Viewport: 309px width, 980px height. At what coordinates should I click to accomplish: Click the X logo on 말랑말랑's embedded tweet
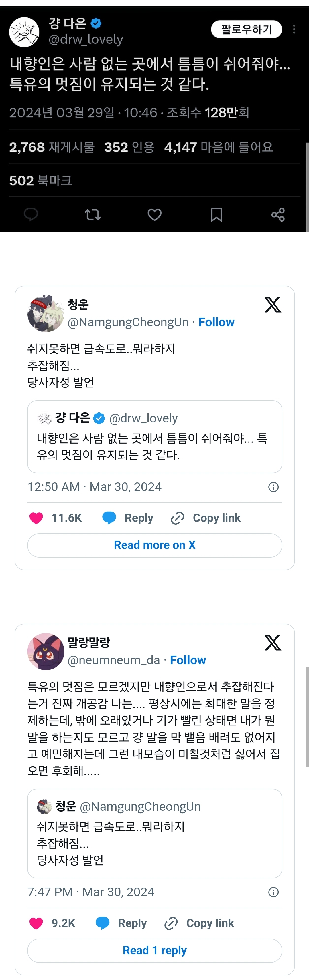273,643
